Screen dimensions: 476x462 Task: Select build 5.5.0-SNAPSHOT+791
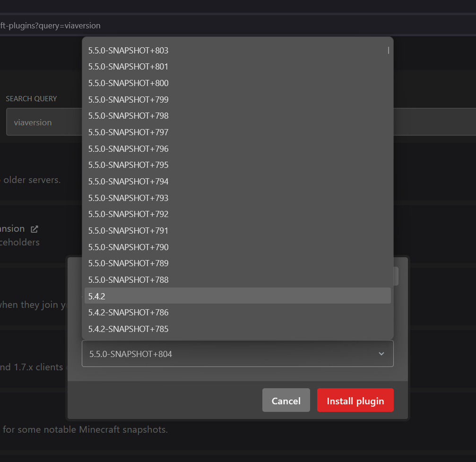point(237,231)
